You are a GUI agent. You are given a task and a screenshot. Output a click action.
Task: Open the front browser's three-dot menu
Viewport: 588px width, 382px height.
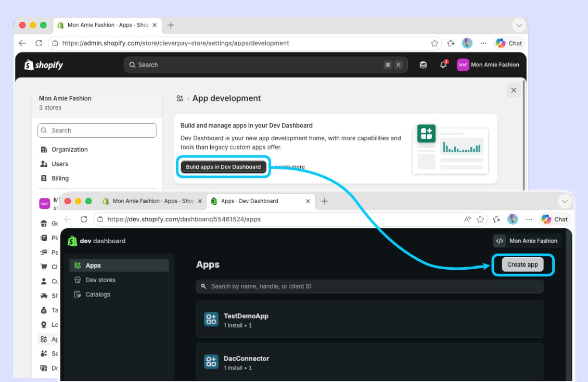click(x=529, y=219)
